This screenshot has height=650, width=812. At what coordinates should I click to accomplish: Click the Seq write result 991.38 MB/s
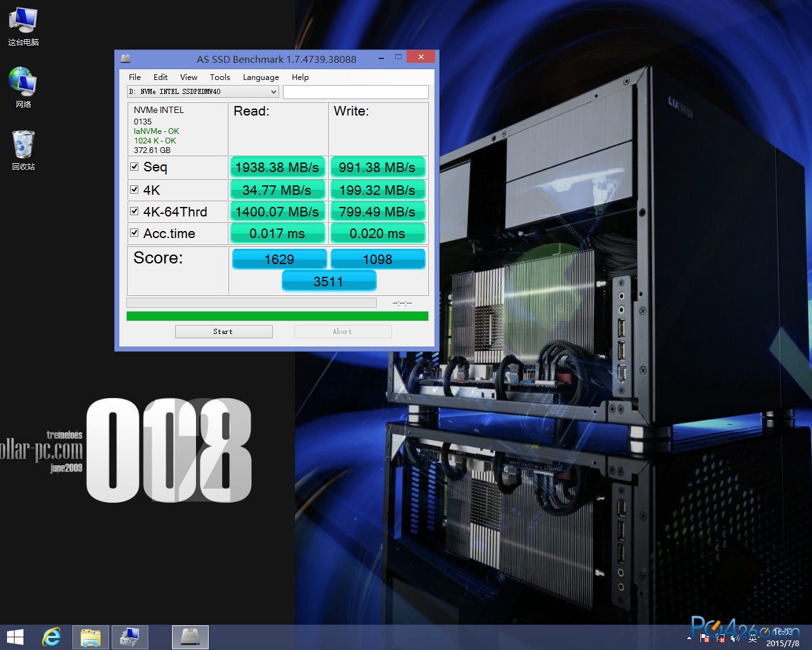377,168
